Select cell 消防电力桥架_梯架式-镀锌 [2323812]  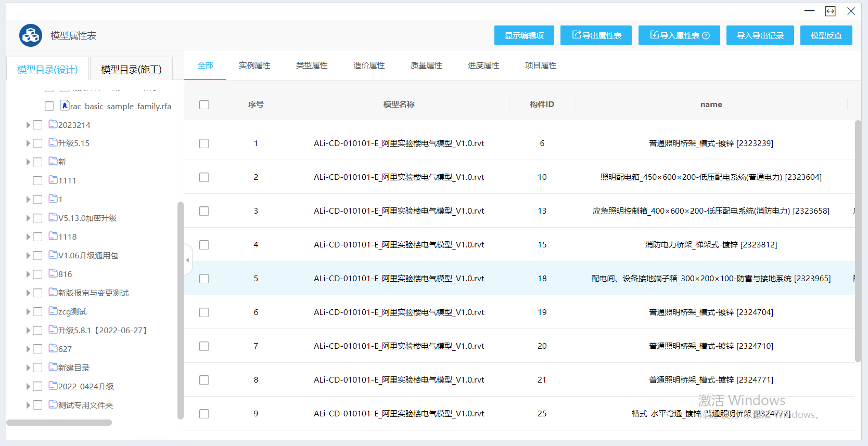tap(711, 245)
